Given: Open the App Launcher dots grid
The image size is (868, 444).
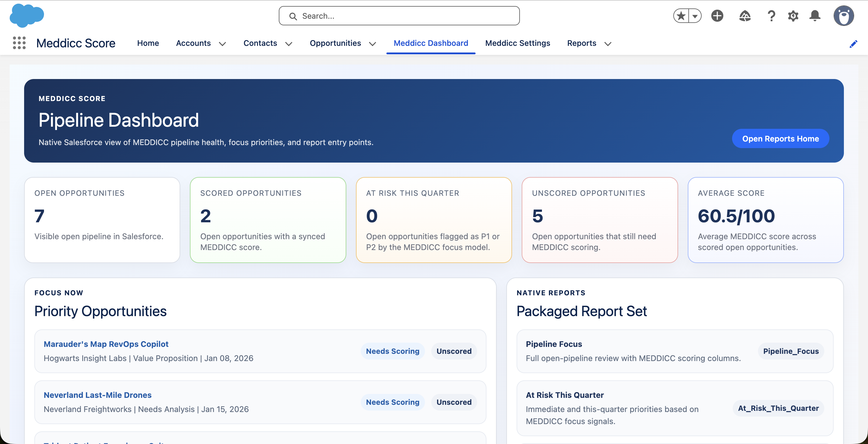Looking at the screenshot, I should [x=19, y=43].
